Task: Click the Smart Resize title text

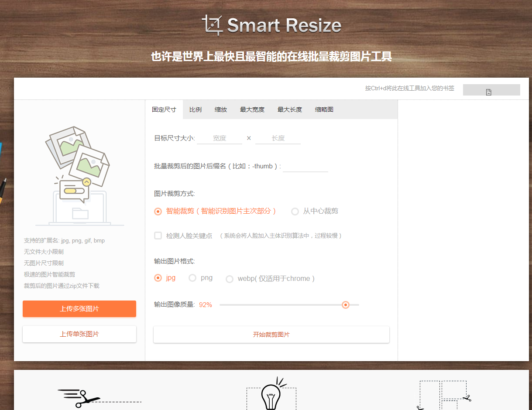Action: 284,25
